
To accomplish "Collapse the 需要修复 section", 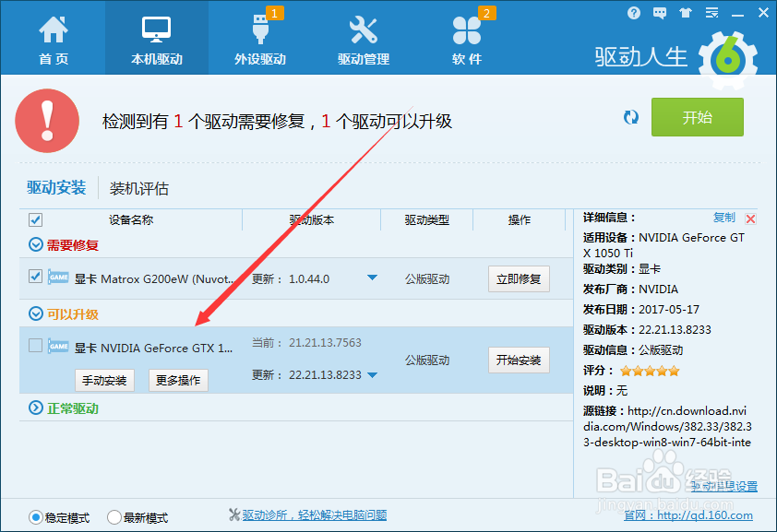I will (x=36, y=244).
